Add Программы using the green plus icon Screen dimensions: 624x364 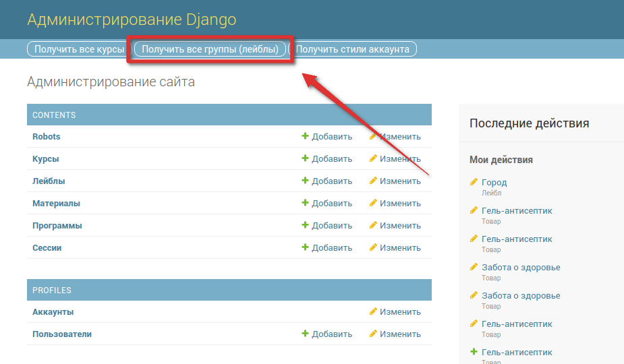(x=305, y=225)
